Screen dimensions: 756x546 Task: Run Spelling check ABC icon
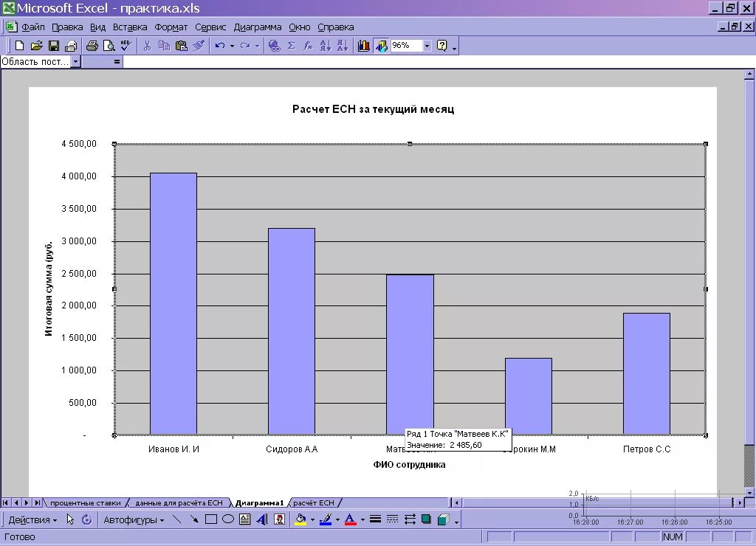[126, 46]
